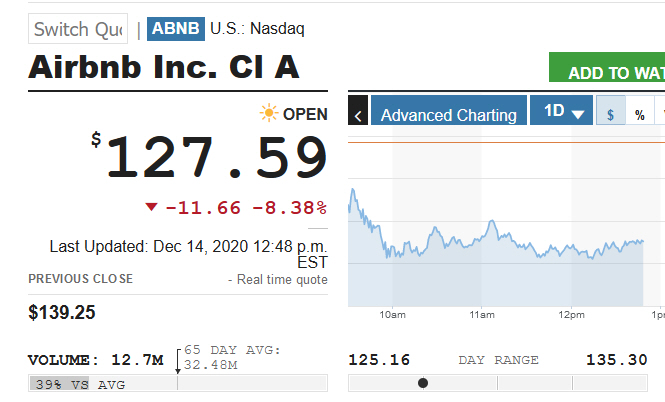The image size is (665, 402).
Task: Click the Airbnb Inc. Cl A heading
Action: point(164,68)
